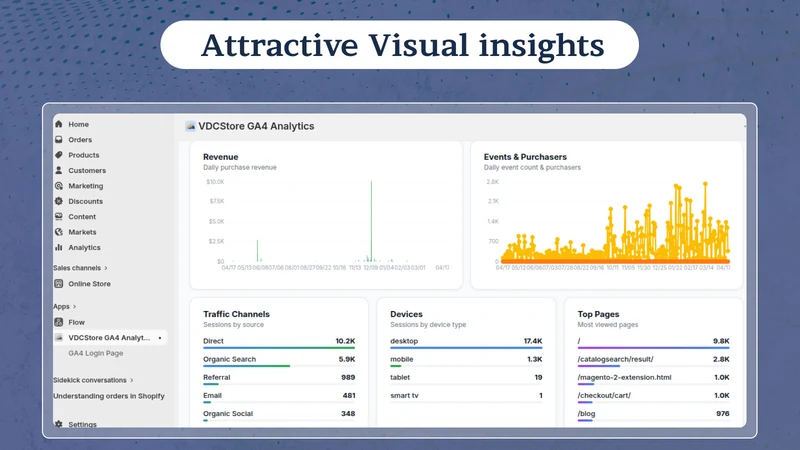Screen dimensions: 800x450
Task: Go to Products in the sidebar
Action: click(84, 155)
